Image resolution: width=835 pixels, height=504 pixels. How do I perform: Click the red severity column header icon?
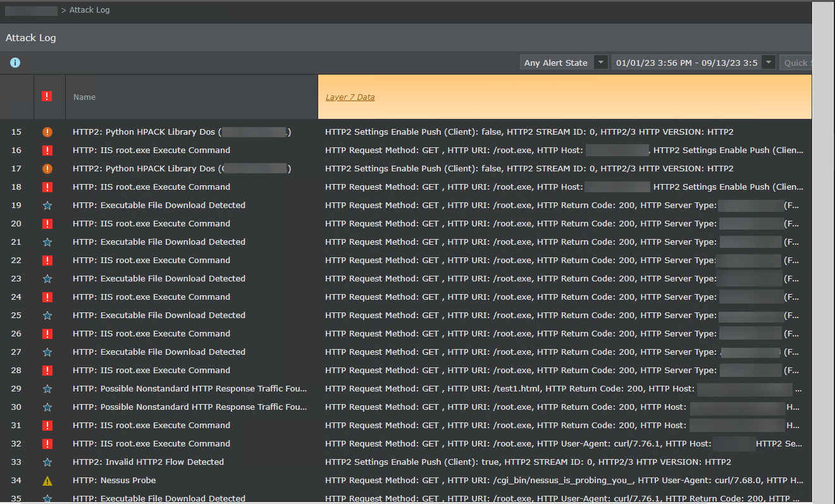coord(47,96)
